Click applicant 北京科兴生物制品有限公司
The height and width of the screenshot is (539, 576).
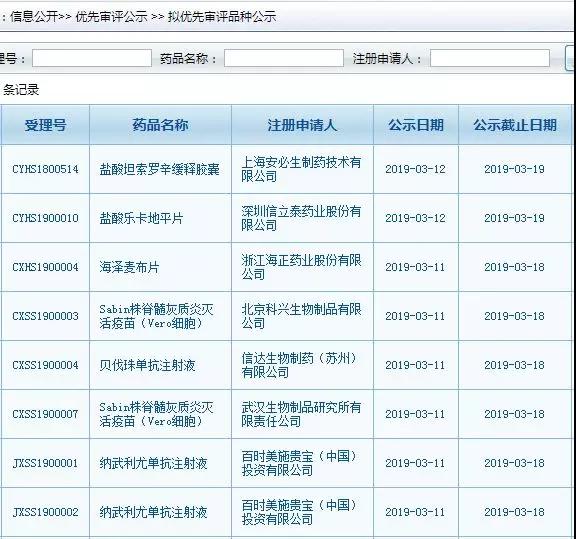[301, 316]
